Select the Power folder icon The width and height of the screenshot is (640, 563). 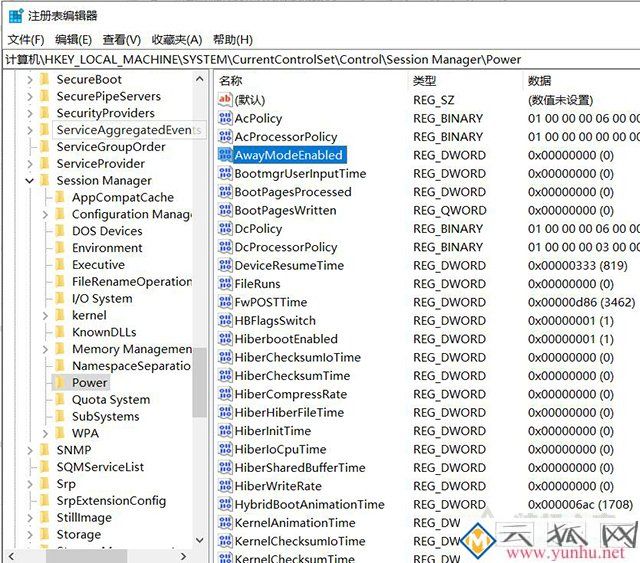(x=60, y=383)
